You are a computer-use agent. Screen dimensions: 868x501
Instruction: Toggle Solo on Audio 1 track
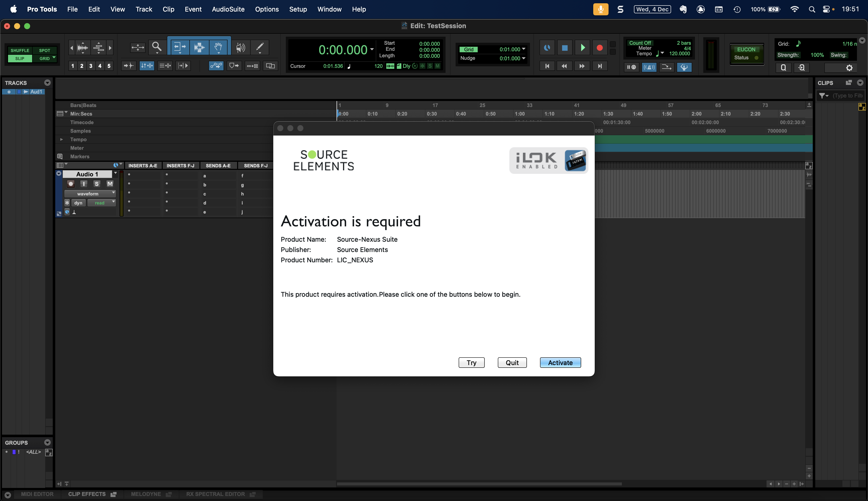(97, 184)
